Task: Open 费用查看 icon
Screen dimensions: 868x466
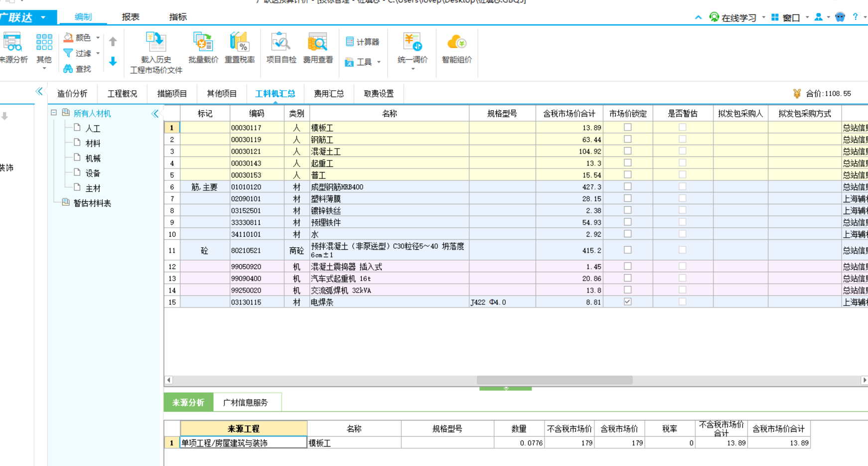Action: coord(317,42)
